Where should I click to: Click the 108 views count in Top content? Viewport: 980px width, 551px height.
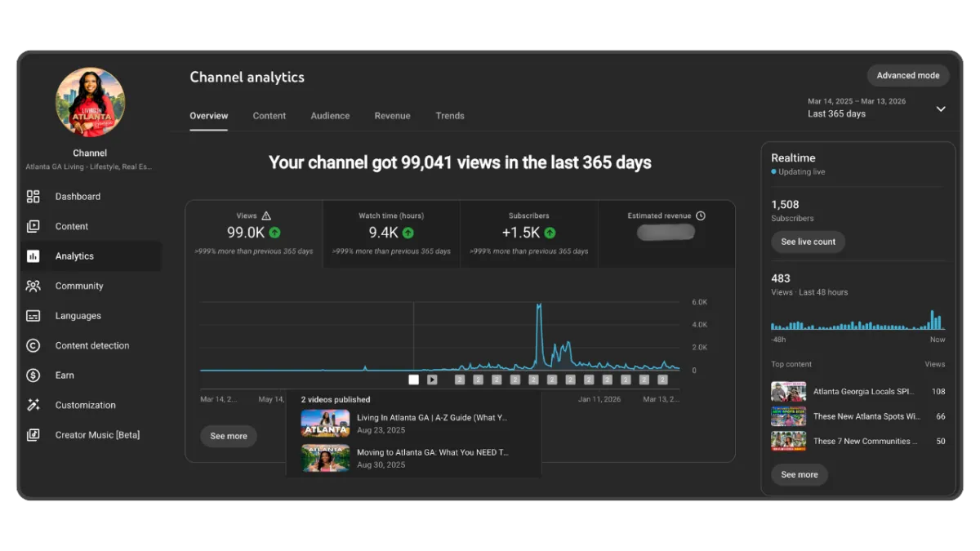pyautogui.click(x=938, y=392)
